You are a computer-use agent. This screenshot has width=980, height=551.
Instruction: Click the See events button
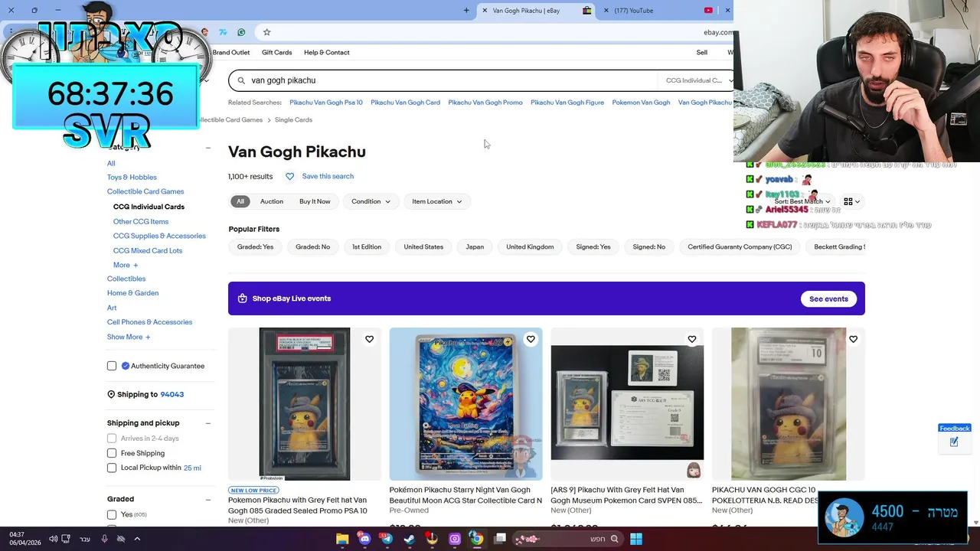coord(828,298)
